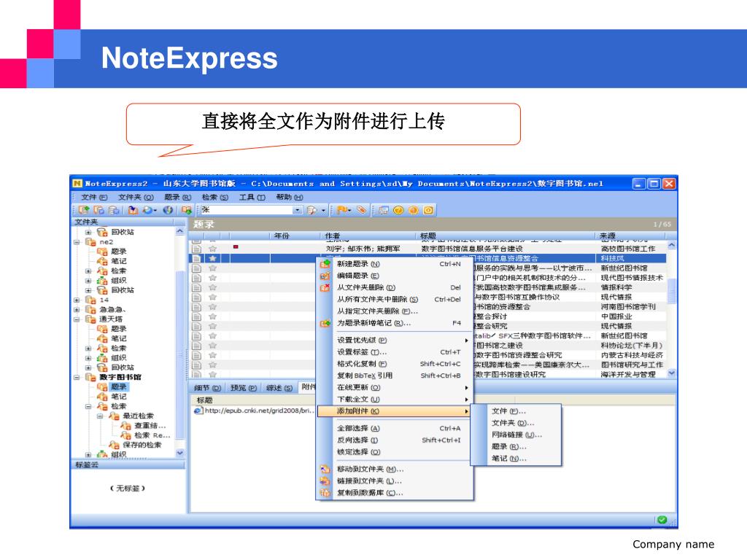Open the search box dropdown arrow
This screenshot has height=560, width=747.
tap(298, 210)
